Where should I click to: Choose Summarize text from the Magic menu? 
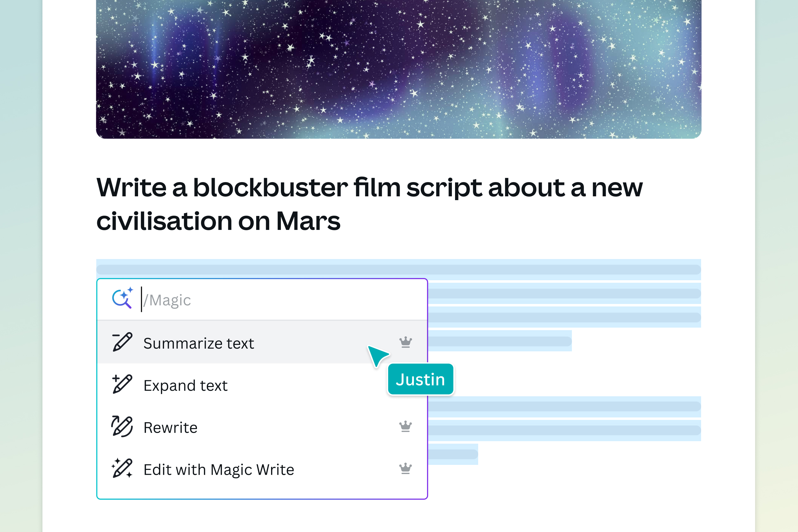click(199, 343)
